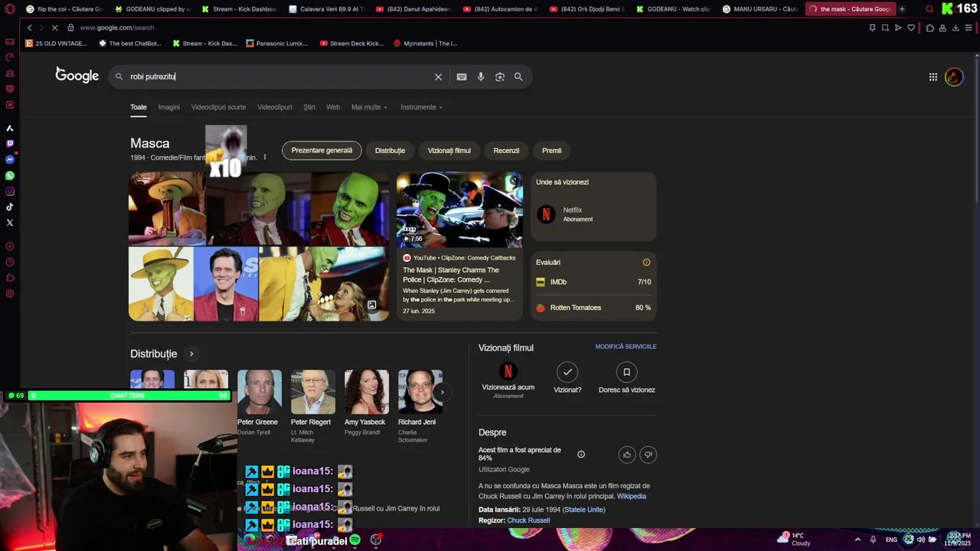
Task: Open the Chuck Russell director link
Action: click(528, 520)
